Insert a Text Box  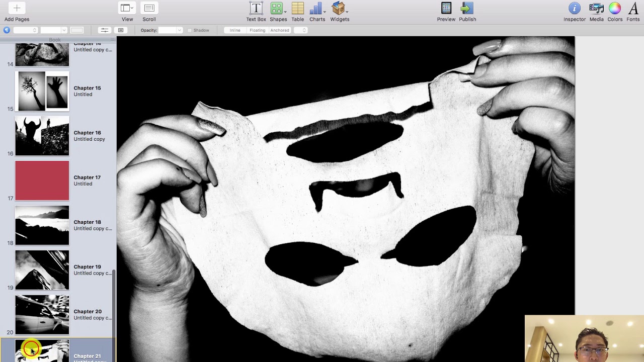pyautogui.click(x=256, y=8)
